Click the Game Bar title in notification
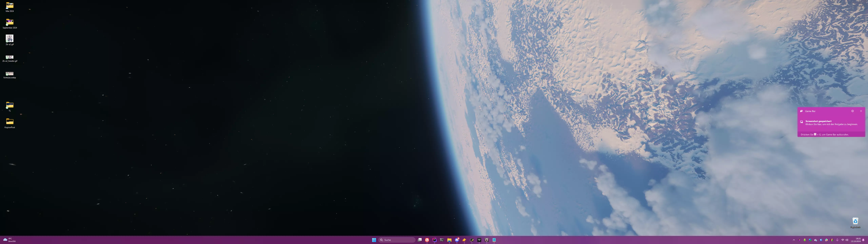 click(x=810, y=111)
